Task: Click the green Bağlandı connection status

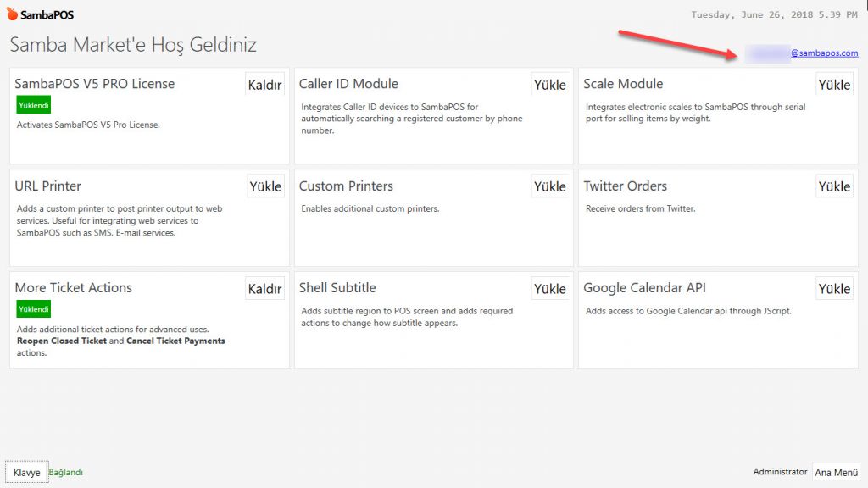Action: 65,473
